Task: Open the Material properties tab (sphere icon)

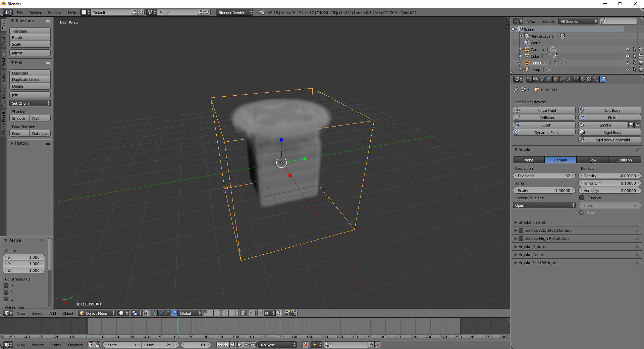Action: tap(583, 79)
